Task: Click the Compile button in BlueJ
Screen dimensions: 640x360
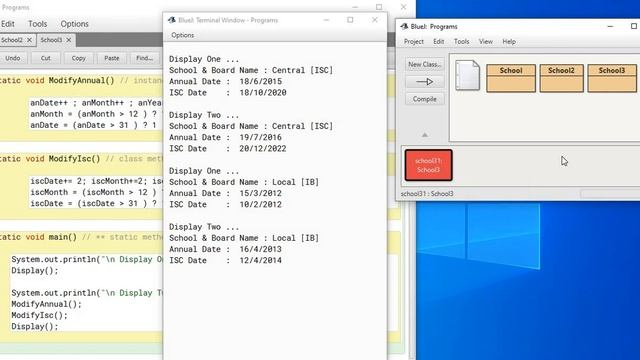Action: tap(424, 99)
